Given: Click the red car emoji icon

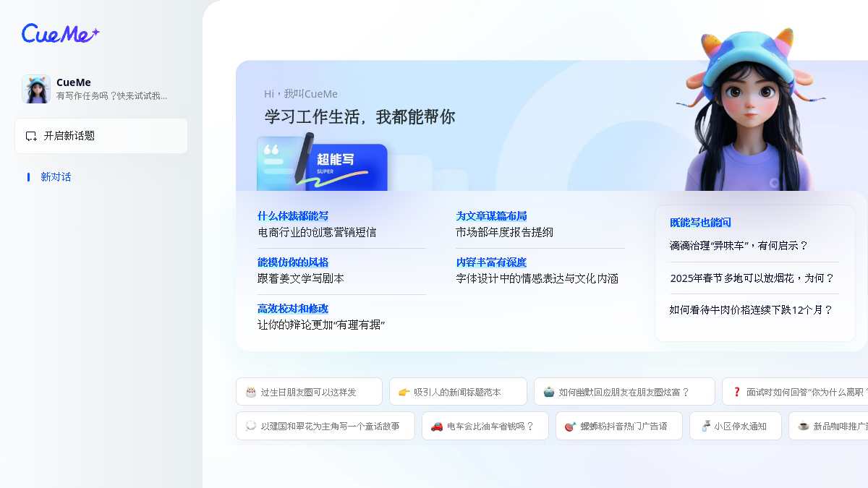Looking at the screenshot, I should pos(437,426).
